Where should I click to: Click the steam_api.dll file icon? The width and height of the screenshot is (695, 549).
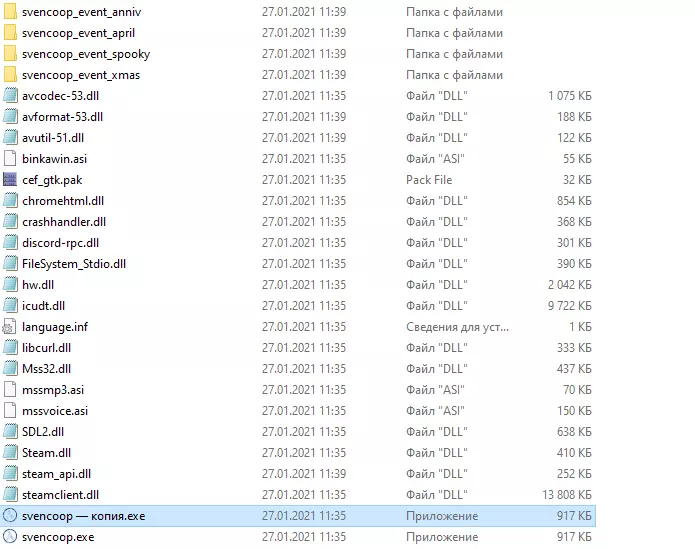point(10,474)
